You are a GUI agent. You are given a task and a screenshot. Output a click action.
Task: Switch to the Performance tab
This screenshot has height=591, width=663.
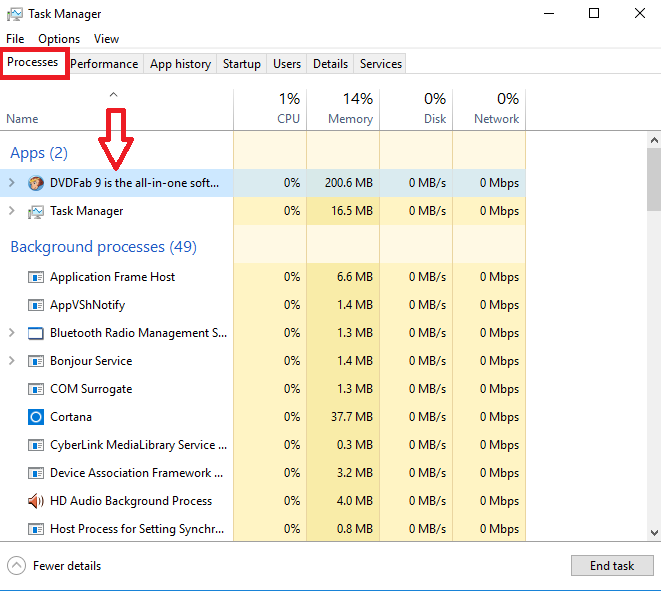(104, 64)
